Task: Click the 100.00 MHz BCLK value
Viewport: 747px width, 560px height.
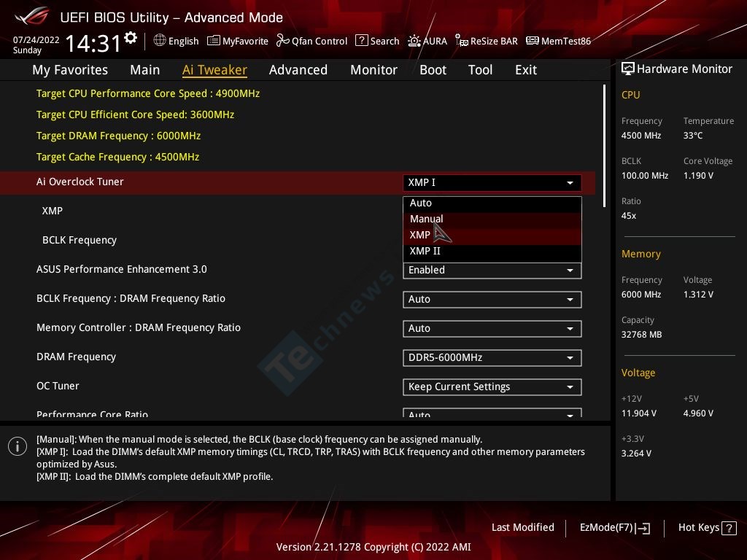Action: pyautogui.click(x=645, y=176)
